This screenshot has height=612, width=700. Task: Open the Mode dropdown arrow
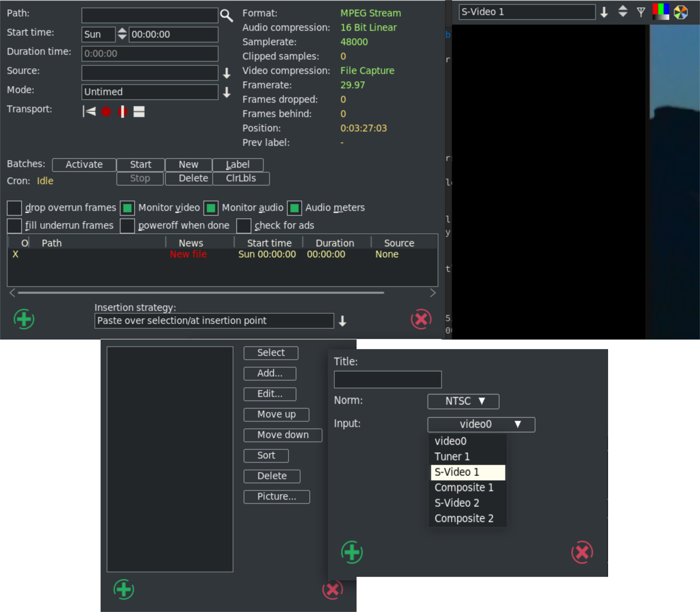pos(227,92)
